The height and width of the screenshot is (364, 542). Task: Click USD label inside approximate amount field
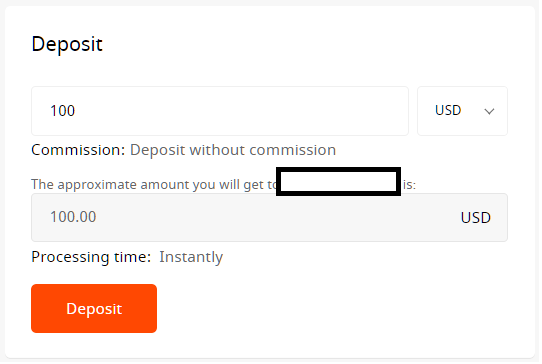pos(478,219)
